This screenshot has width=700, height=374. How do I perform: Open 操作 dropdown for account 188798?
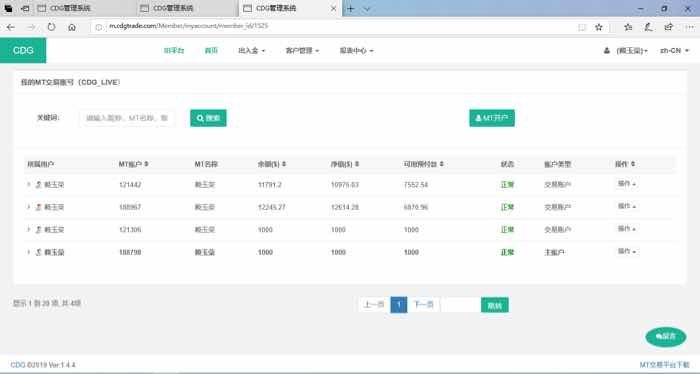[627, 252]
